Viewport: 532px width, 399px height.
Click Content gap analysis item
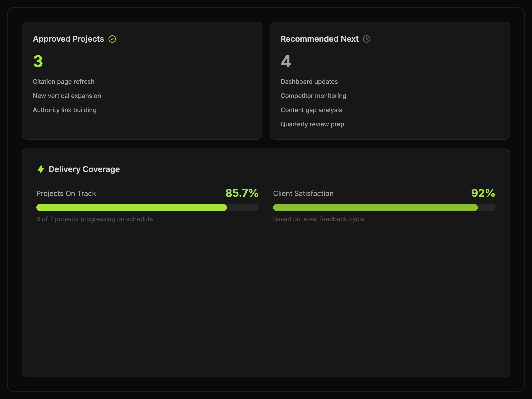311,110
